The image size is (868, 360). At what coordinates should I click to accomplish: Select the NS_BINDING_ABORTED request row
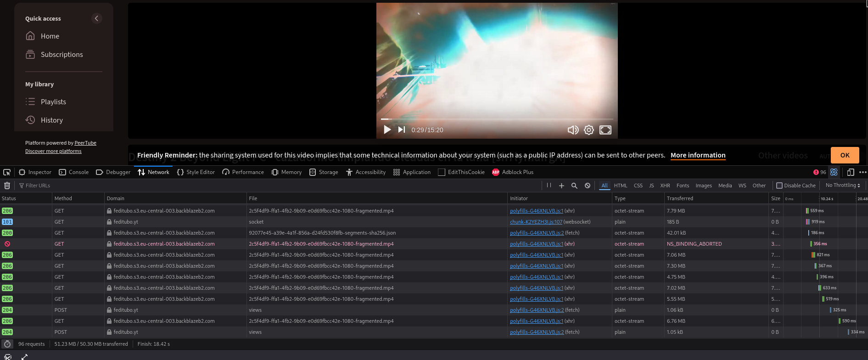point(434,244)
